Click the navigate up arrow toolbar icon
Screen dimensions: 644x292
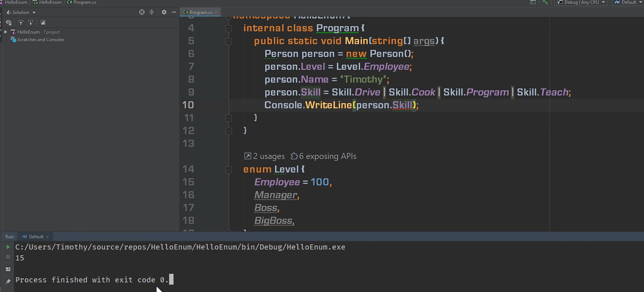tap(21, 22)
